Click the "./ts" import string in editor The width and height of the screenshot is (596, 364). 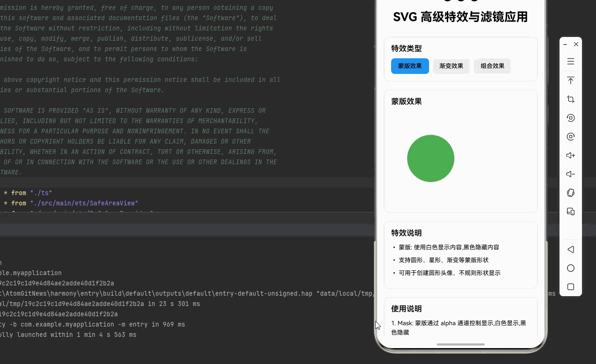[x=41, y=193]
